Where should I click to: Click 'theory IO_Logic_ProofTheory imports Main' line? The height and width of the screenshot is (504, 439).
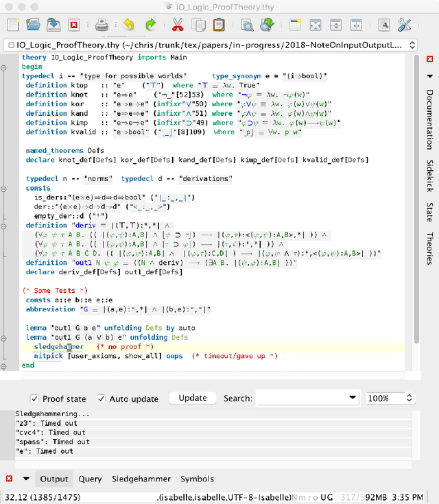[x=104, y=57]
